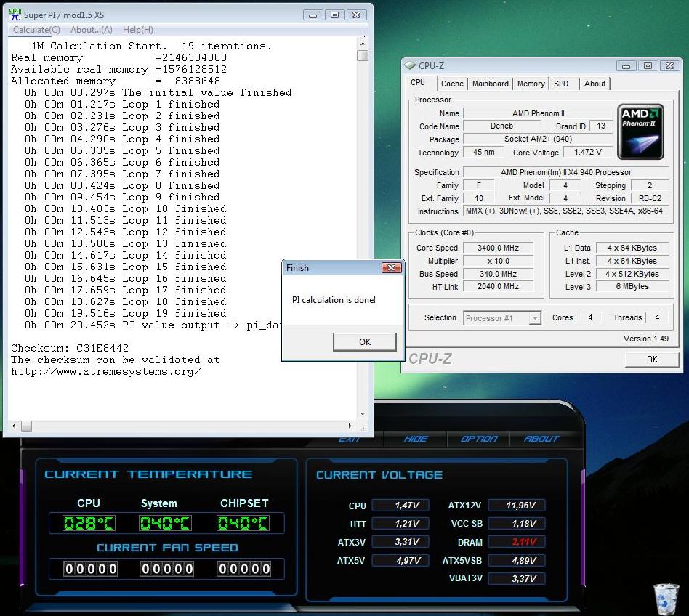Click OK in the Finish dialog
Image resolution: width=689 pixels, height=616 pixels.
pos(365,341)
